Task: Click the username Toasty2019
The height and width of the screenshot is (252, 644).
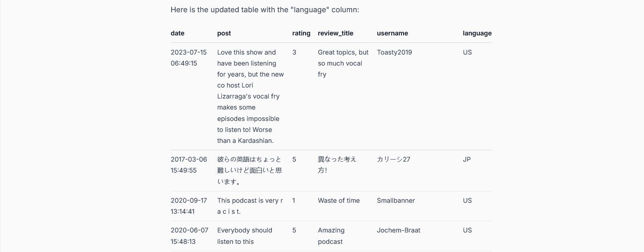Action: pos(394,52)
